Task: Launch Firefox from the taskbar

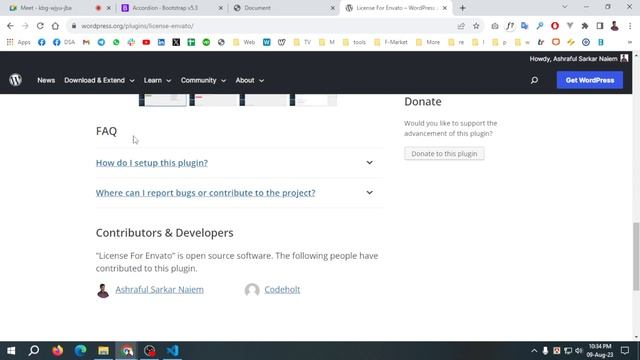Action: pos(58,351)
